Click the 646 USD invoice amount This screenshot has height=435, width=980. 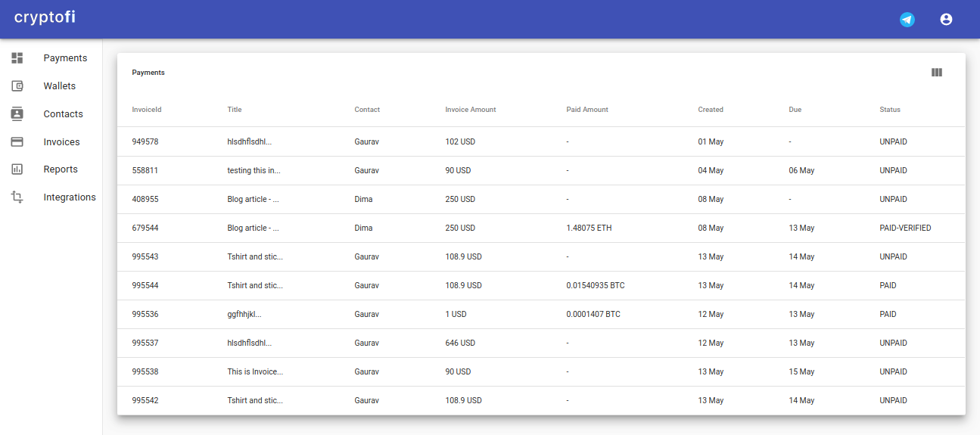pyautogui.click(x=460, y=343)
